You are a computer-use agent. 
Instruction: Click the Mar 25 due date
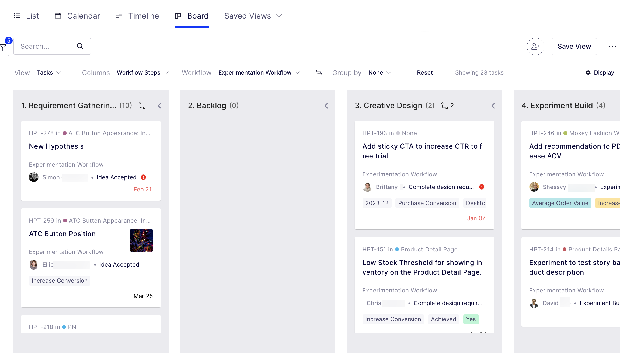pos(143,296)
